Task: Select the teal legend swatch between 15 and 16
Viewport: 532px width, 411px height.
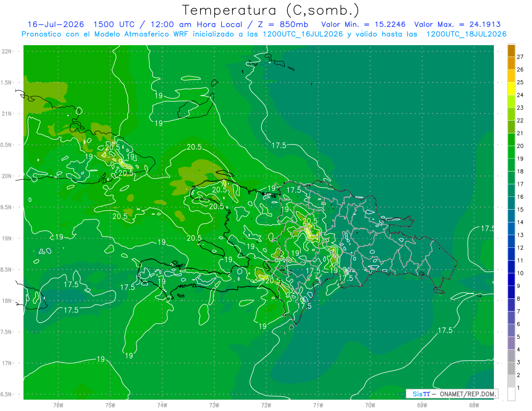Action: [511, 204]
